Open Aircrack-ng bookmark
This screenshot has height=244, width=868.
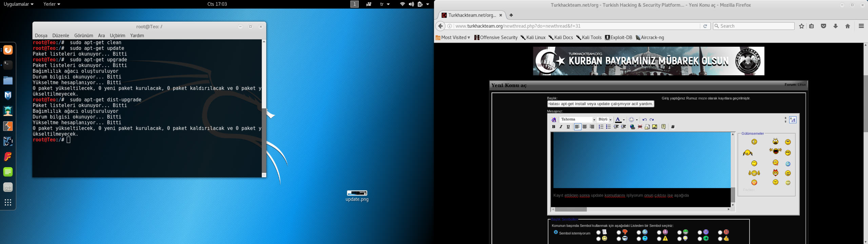pyautogui.click(x=650, y=38)
